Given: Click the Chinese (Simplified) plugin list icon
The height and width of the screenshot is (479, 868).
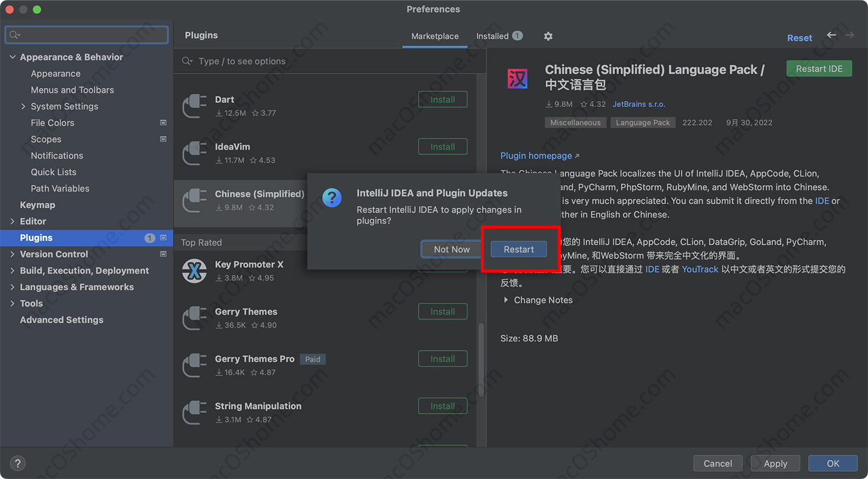Looking at the screenshot, I should point(194,200).
